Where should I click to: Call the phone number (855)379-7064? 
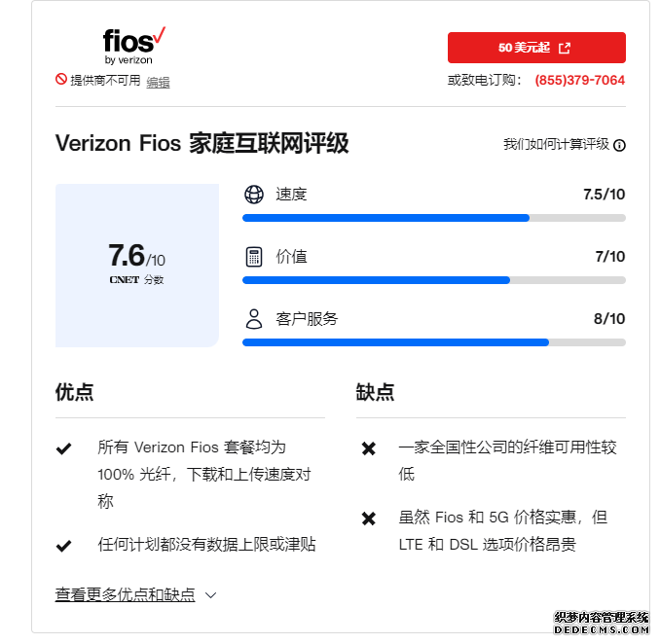[x=579, y=80]
